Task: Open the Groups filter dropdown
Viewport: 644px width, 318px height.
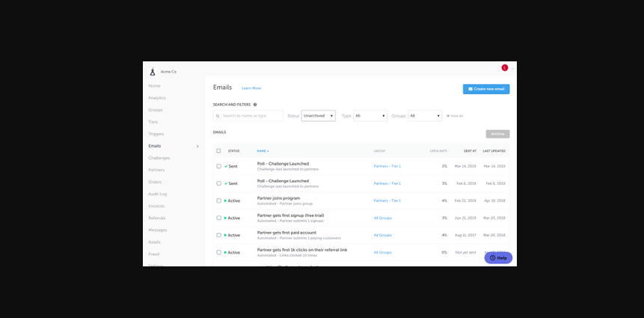Action: [x=425, y=116]
